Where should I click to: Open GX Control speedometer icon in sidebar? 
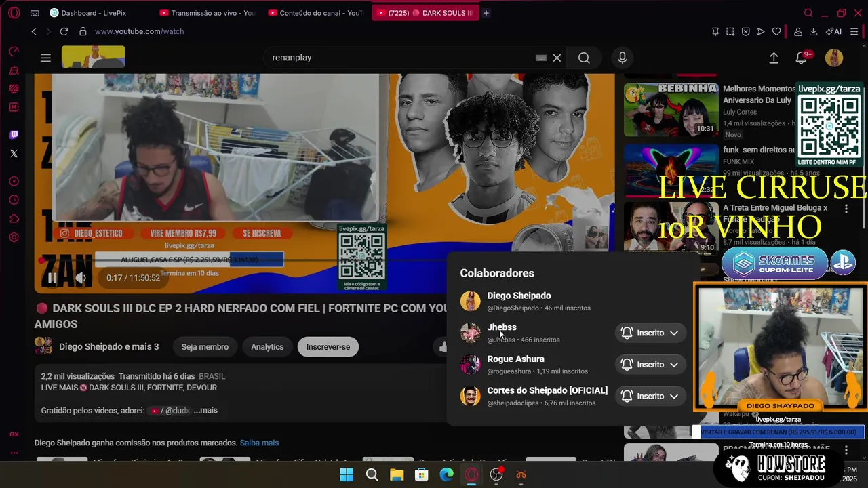click(x=14, y=52)
